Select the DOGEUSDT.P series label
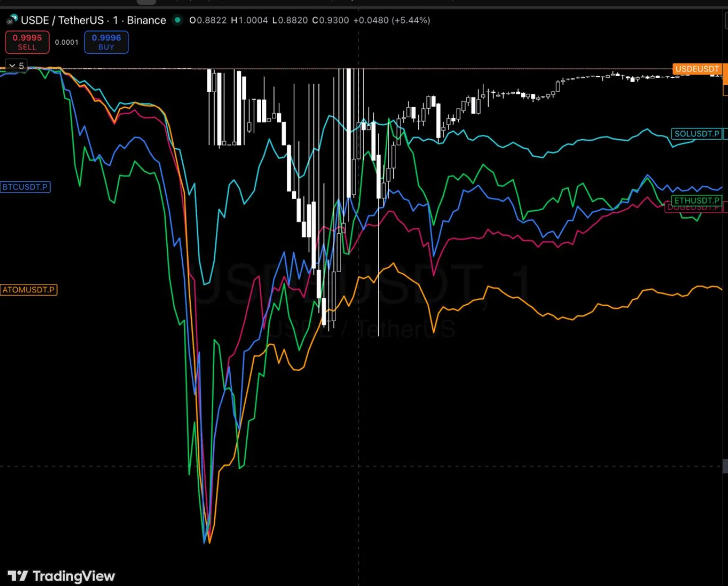This screenshot has height=586, width=728. [693, 208]
